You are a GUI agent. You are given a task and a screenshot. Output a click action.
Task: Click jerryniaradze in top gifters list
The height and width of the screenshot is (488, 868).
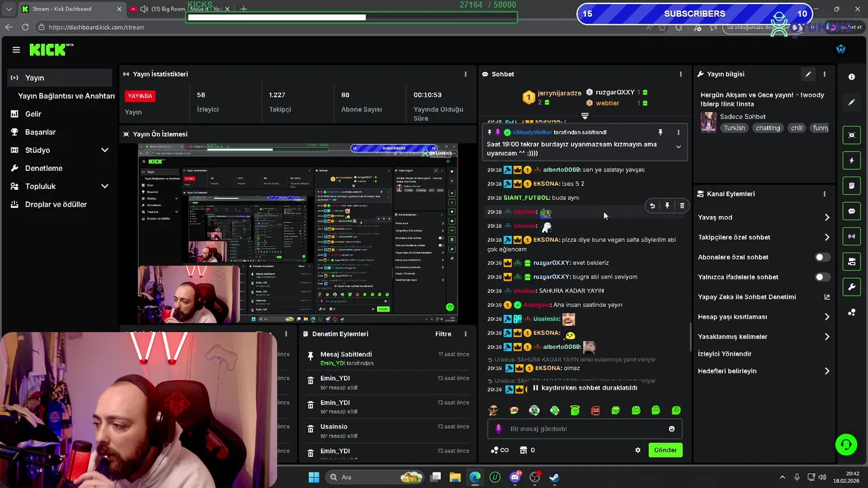pos(559,93)
